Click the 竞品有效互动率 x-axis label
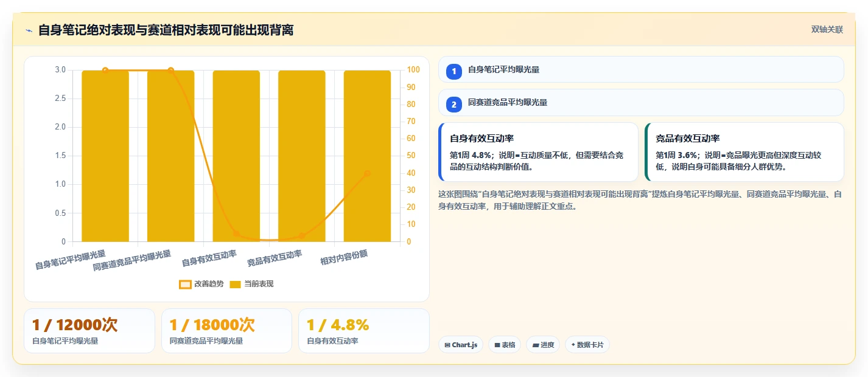 coord(275,258)
